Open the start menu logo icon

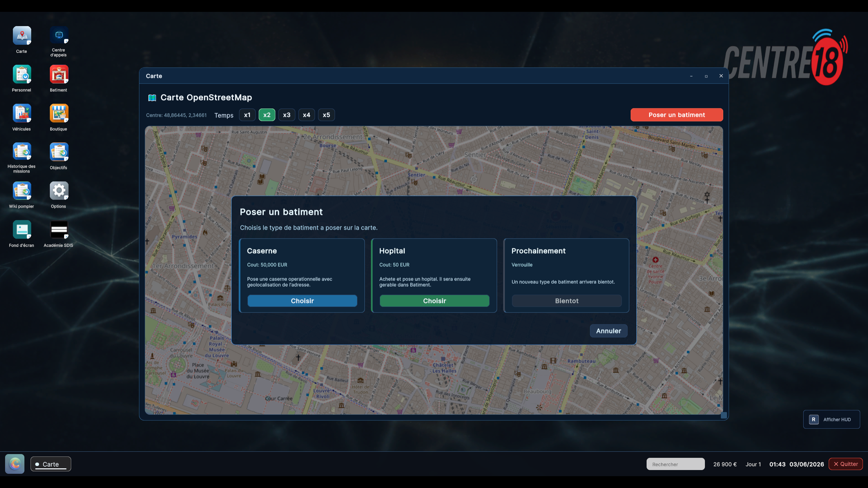(x=15, y=464)
